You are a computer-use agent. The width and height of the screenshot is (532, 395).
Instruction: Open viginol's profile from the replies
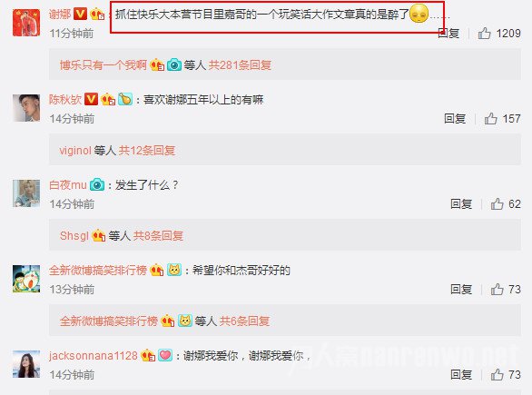75,151
